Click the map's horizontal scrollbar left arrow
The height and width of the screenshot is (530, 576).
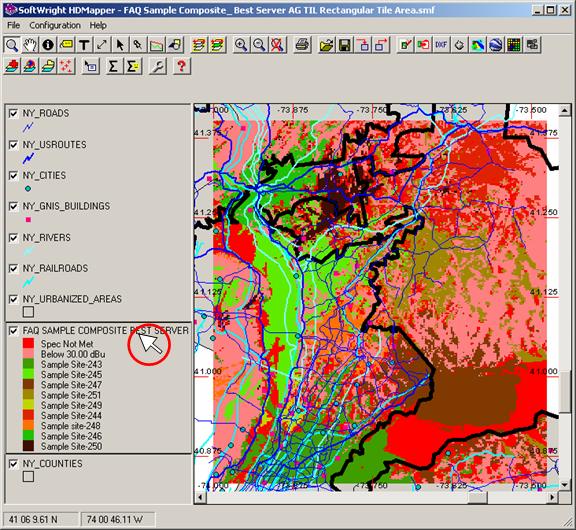coord(200,498)
